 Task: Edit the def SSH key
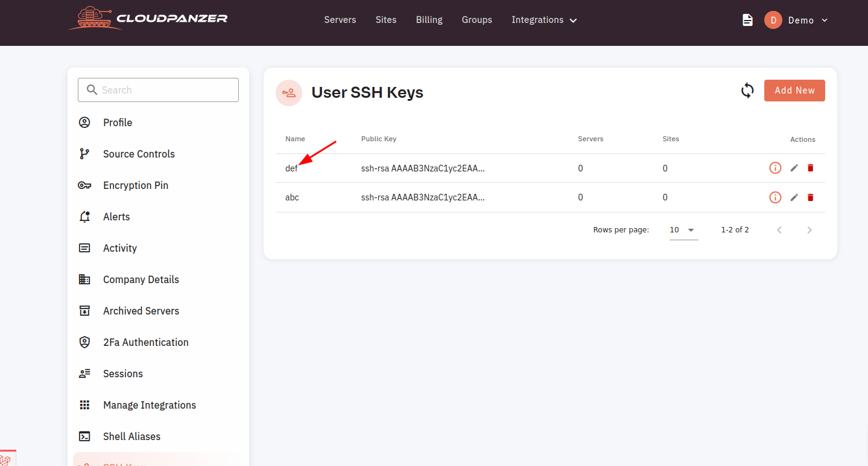[x=794, y=168]
